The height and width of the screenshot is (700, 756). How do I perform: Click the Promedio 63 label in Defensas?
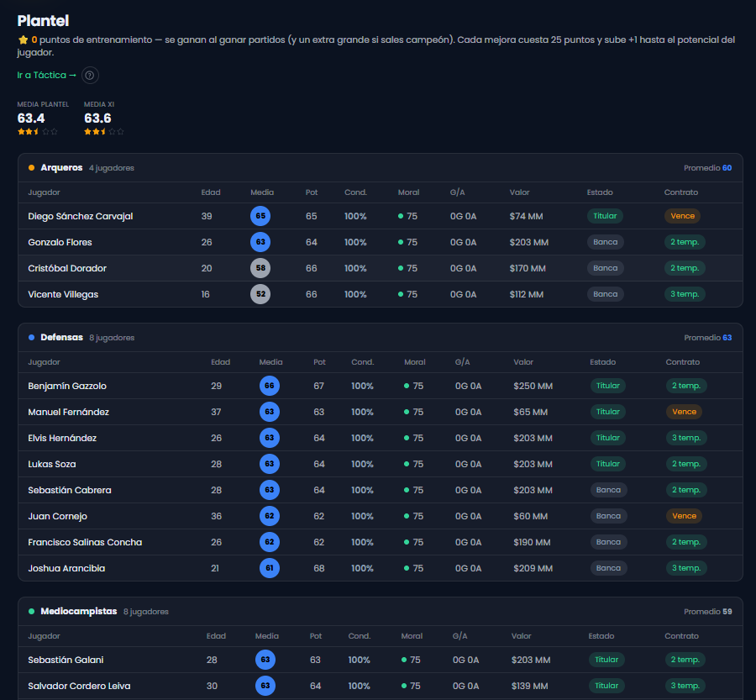point(708,338)
